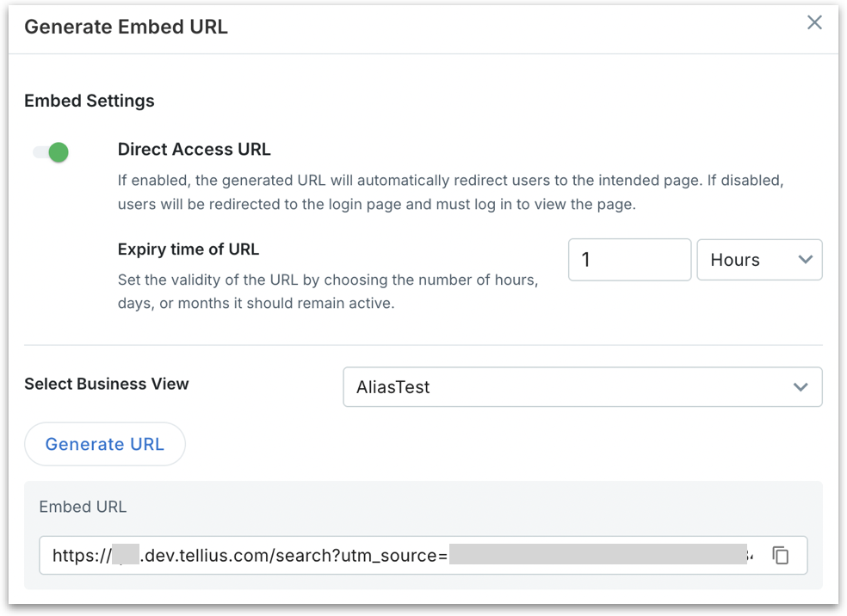Click the Generate Embed URL dialog title
The image size is (847, 616).
(x=126, y=27)
